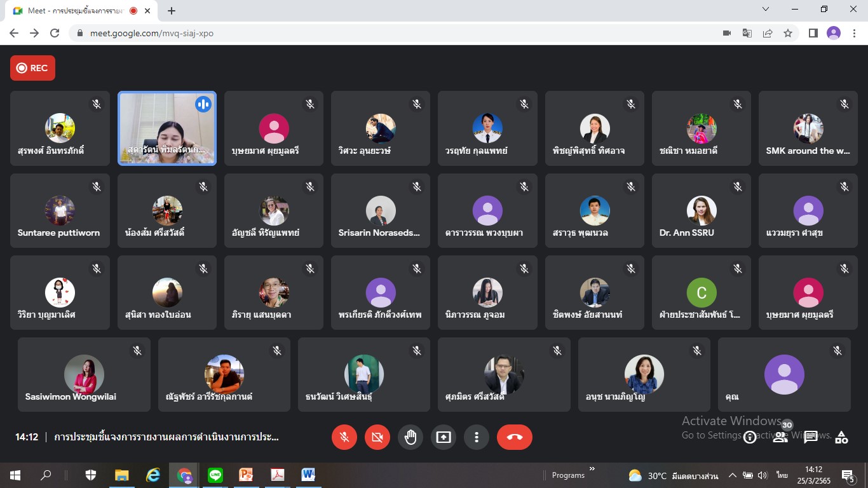Open the meeting details info icon
This screenshot has width=868, height=488.
(750, 437)
